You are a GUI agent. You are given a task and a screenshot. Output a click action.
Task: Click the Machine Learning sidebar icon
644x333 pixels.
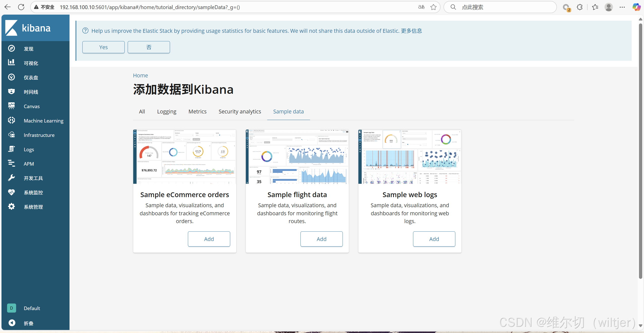11,120
